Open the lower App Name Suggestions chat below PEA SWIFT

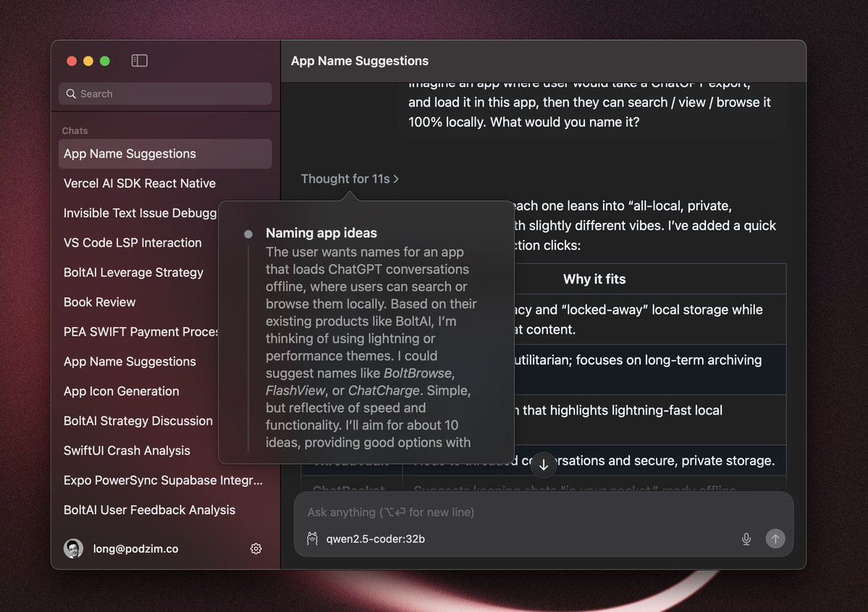click(x=130, y=361)
